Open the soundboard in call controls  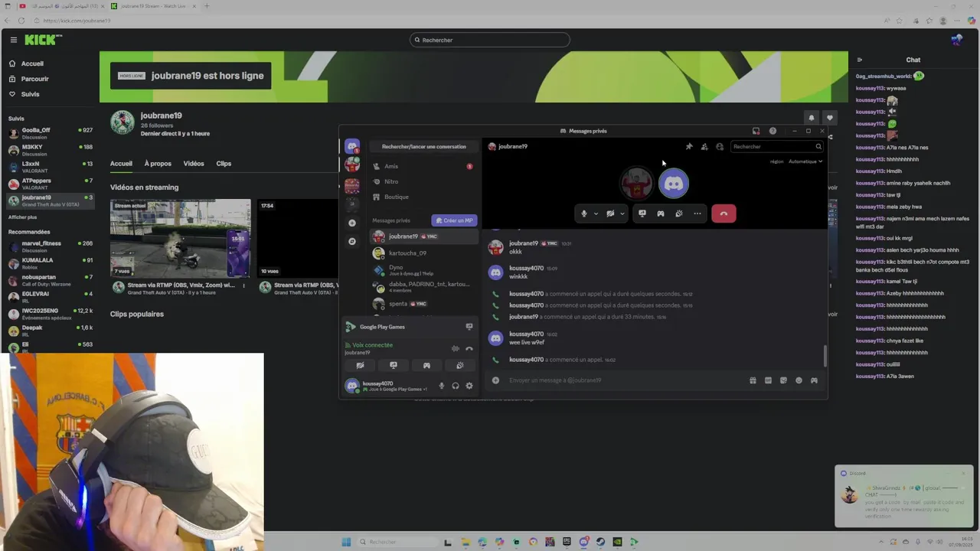point(679,214)
